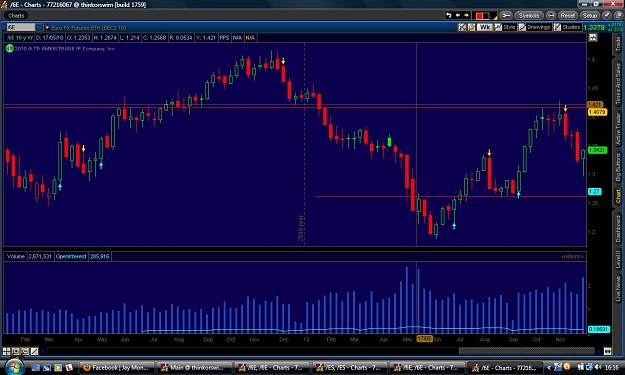
Task: Click the scroll left arrow of chart scrollbar
Action: 43,351
